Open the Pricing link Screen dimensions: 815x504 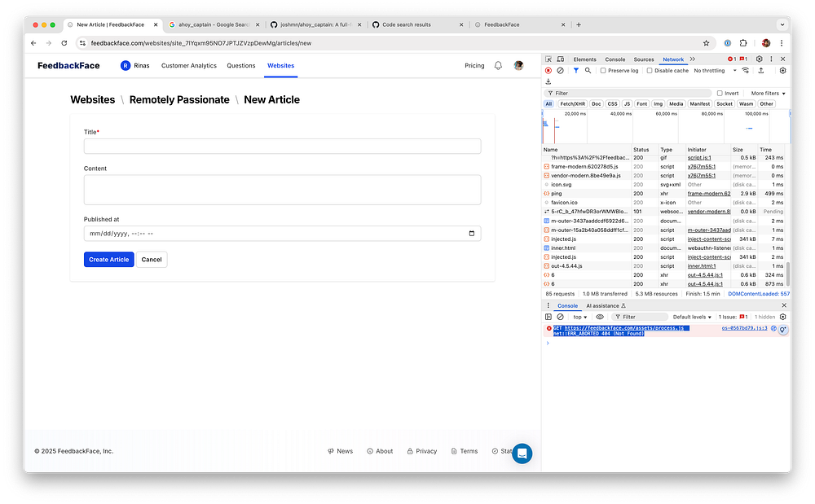(x=474, y=66)
